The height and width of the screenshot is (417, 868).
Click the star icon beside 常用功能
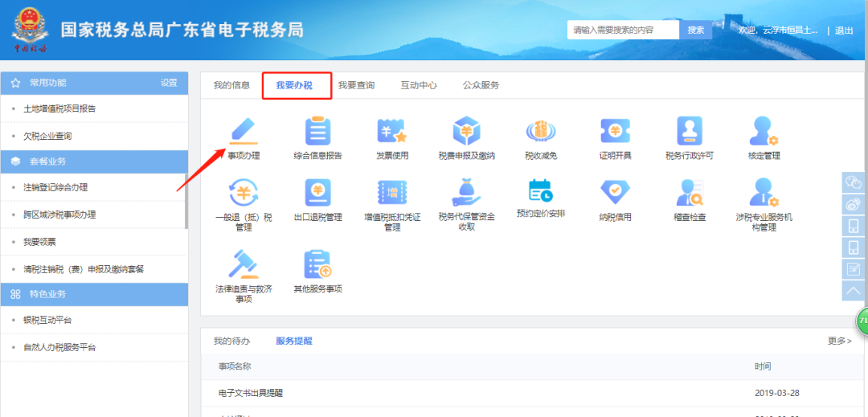[15, 83]
